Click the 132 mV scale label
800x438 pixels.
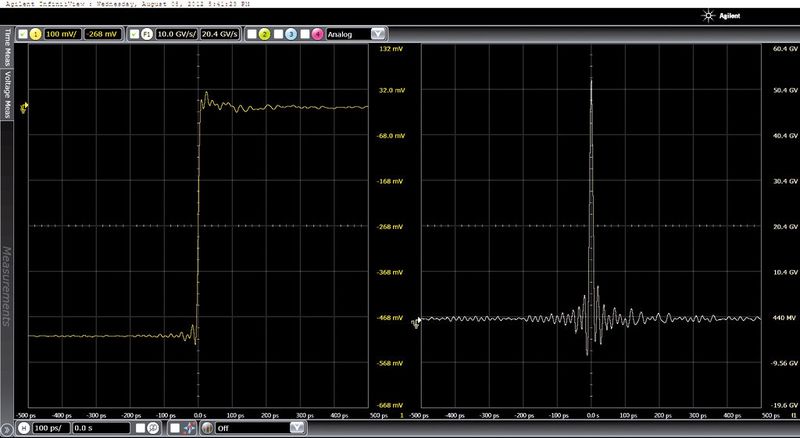pos(393,48)
